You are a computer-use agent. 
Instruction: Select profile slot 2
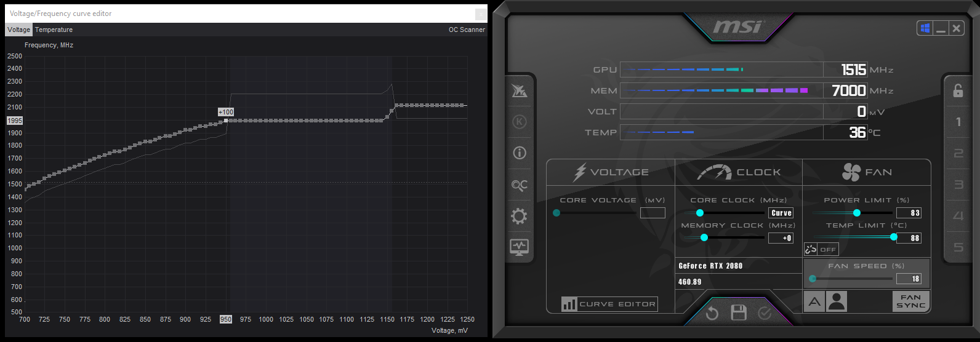[x=958, y=153]
